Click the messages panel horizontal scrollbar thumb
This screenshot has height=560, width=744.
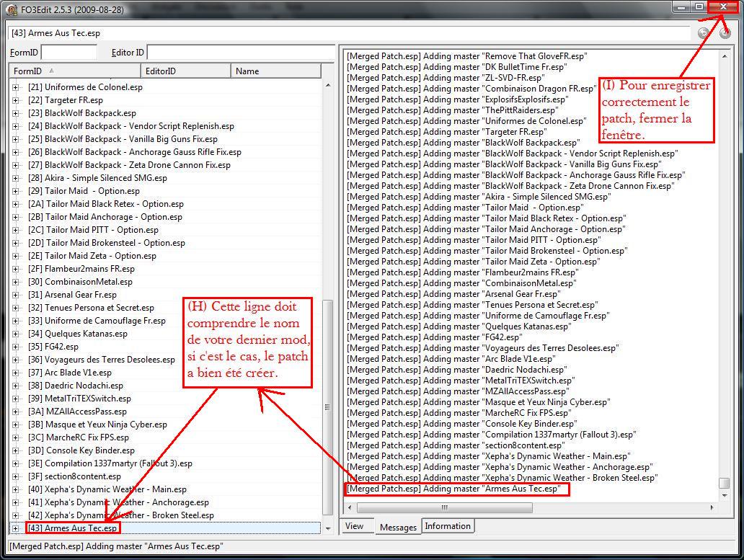point(444,507)
